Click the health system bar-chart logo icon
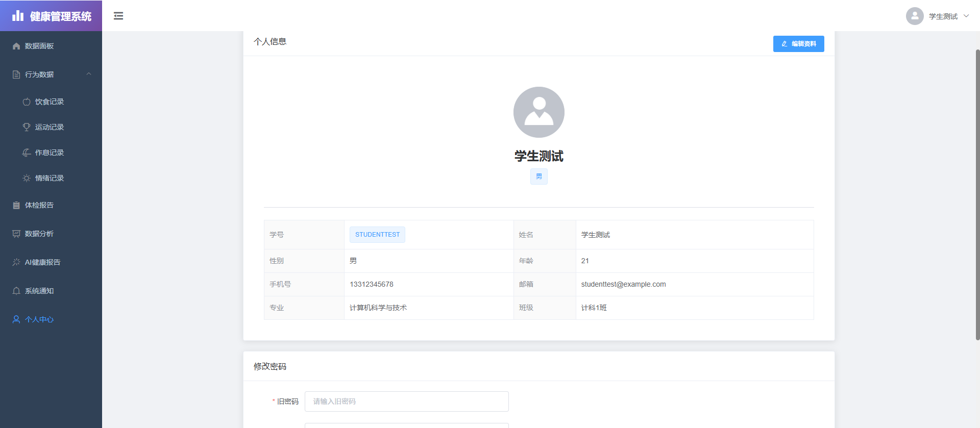 click(18, 16)
